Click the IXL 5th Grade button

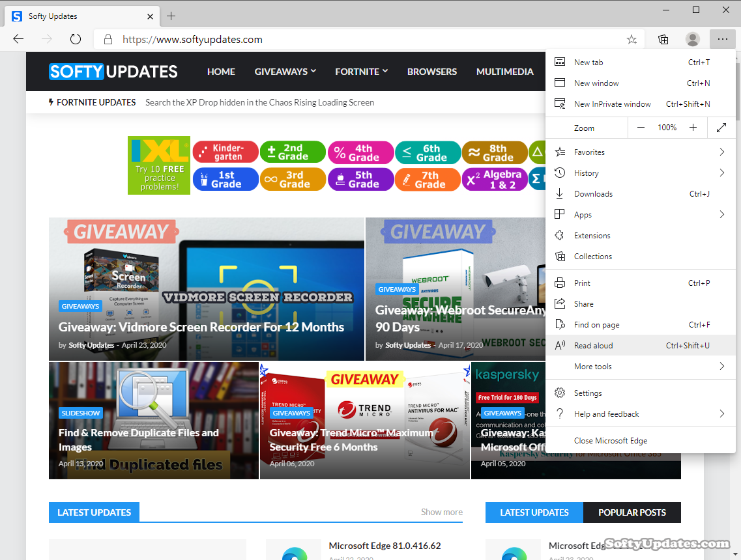360,180
